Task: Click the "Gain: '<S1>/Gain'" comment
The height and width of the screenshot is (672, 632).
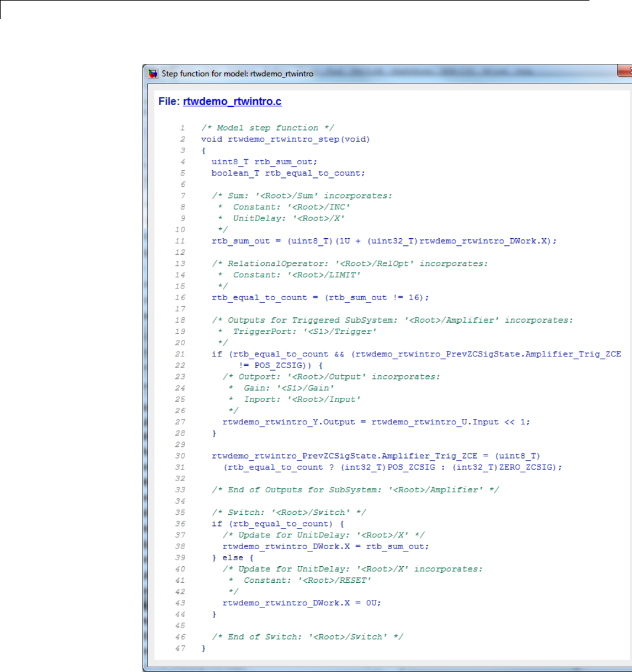Action: pyautogui.click(x=281, y=388)
